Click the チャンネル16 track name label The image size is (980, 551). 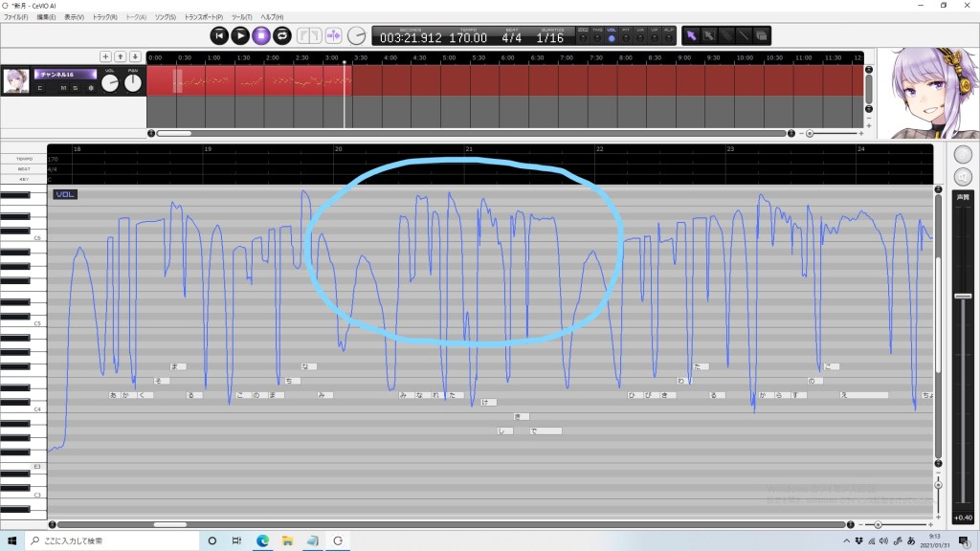coord(65,74)
